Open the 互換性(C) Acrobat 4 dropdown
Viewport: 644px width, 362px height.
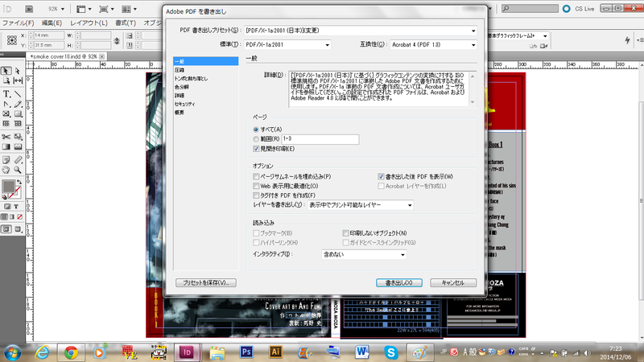pyautogui.click(x=433, y=44)
